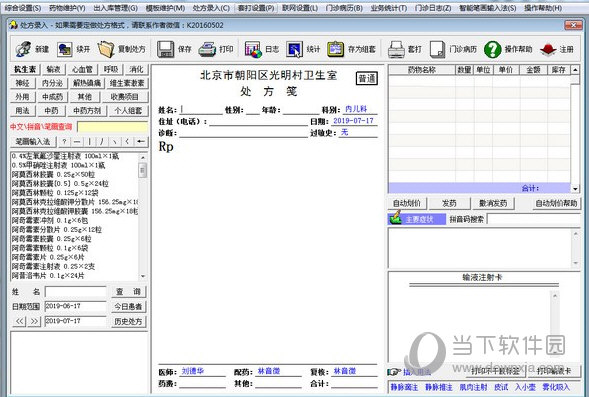Click the 存为组套 icon

click(335, 49)
